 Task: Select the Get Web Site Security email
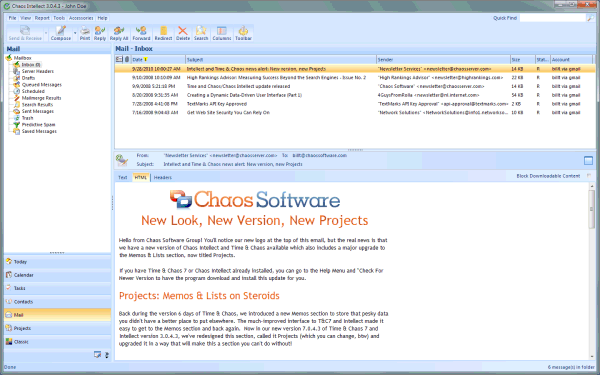click(355, 113)
